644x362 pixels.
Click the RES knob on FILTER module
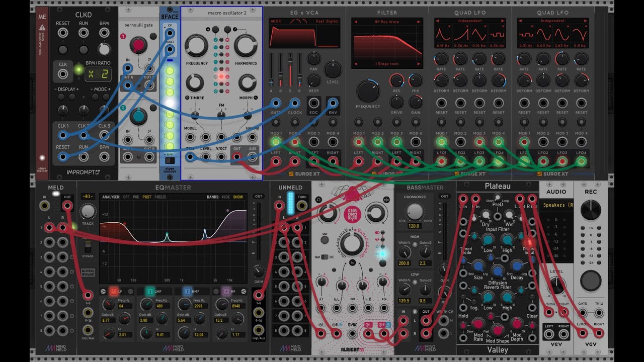tap(396, 80)
